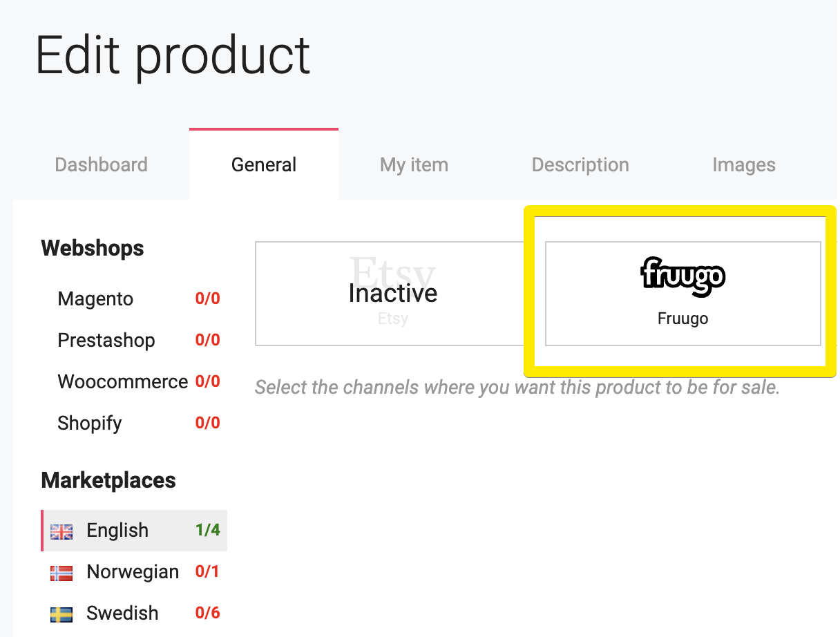Go to the Images tab
The image size is (840, 637).
coord(744,164)
